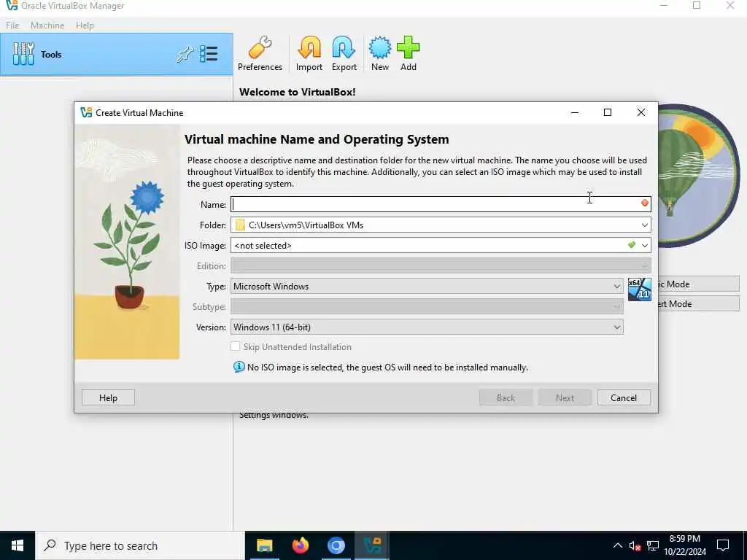
Task: Click the partially hidden Expert Mode button
Action: click(x=698, y=304)
